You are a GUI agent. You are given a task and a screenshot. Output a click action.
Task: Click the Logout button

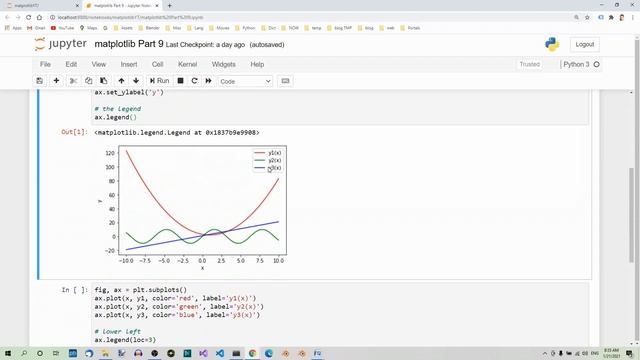[585, 44]
